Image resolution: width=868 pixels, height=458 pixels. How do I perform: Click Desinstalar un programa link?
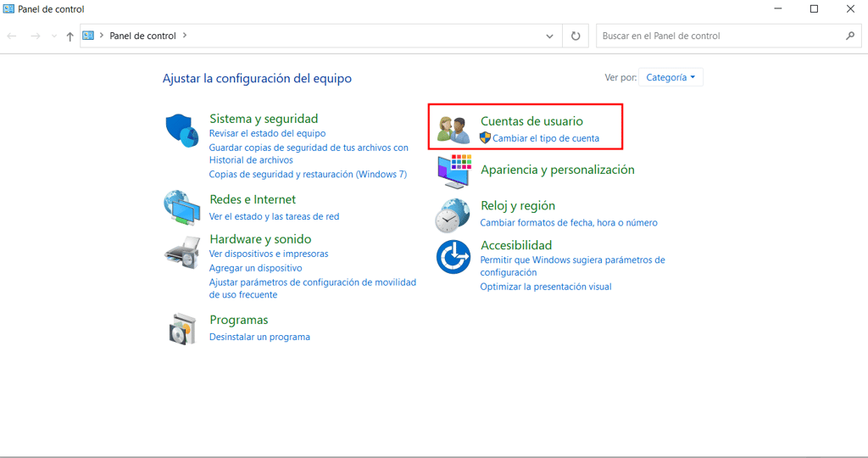(259, 337)
